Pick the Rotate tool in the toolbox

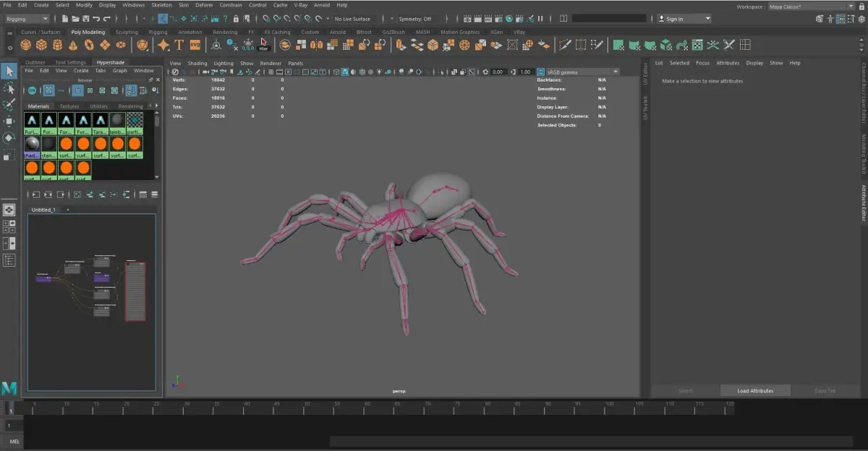[9, 137]
